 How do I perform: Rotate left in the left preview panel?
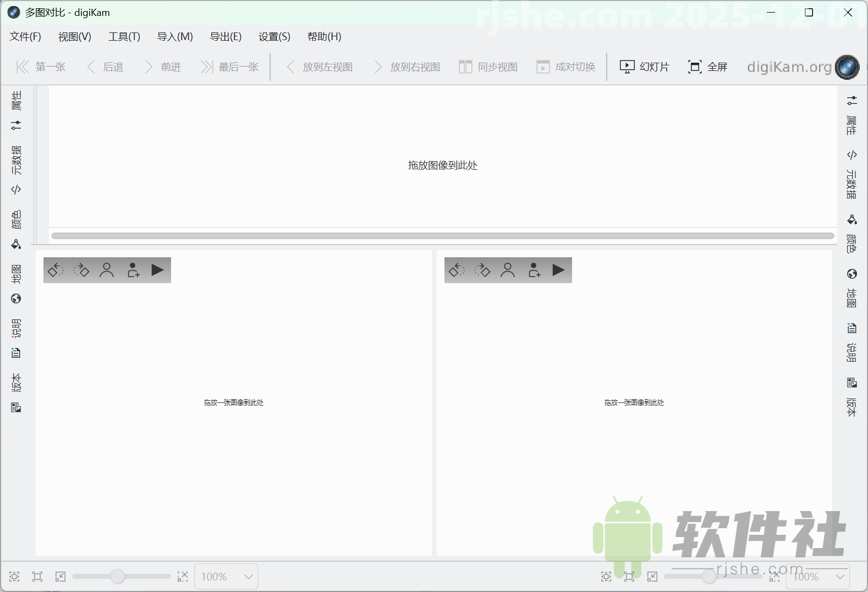pos(56,270)
